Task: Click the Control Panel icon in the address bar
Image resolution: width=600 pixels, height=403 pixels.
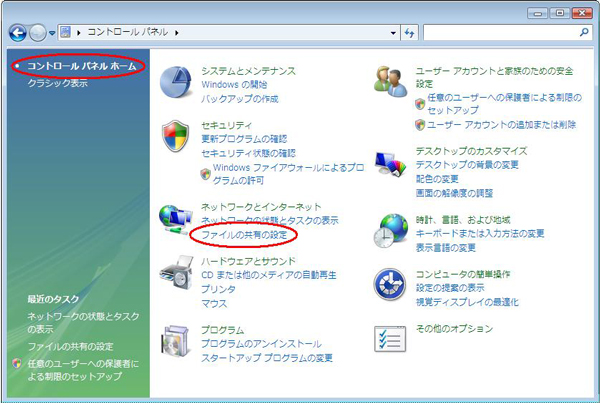Action: (66, 32)
